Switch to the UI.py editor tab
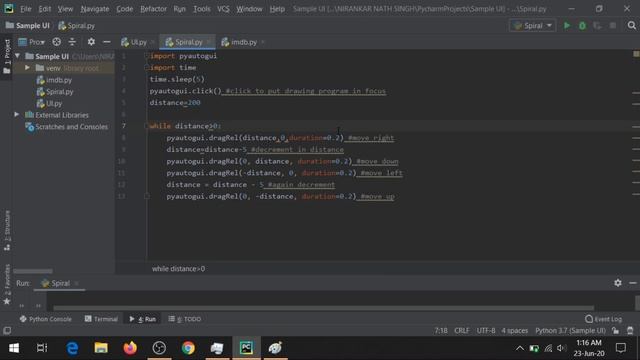 point(134,42)
